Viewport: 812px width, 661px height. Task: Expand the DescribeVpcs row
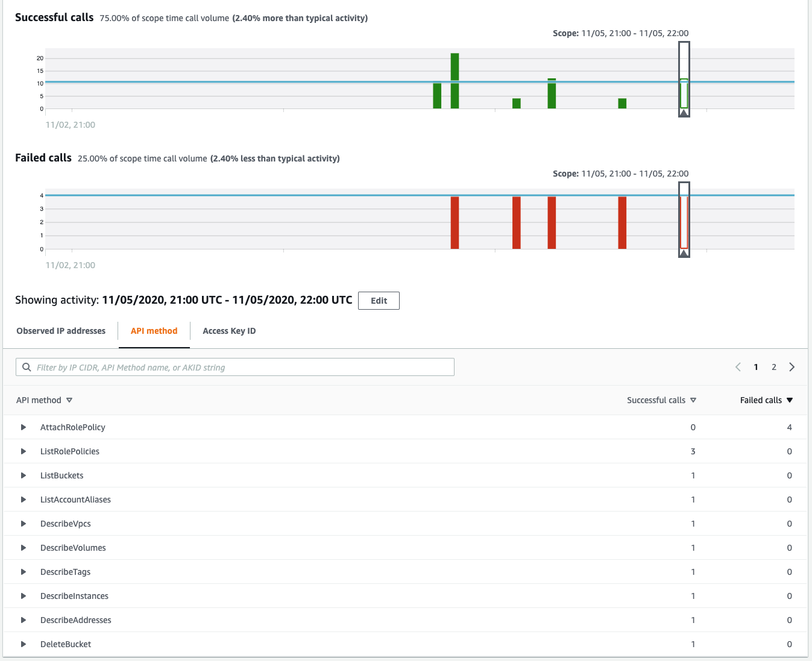click(24, 523)
